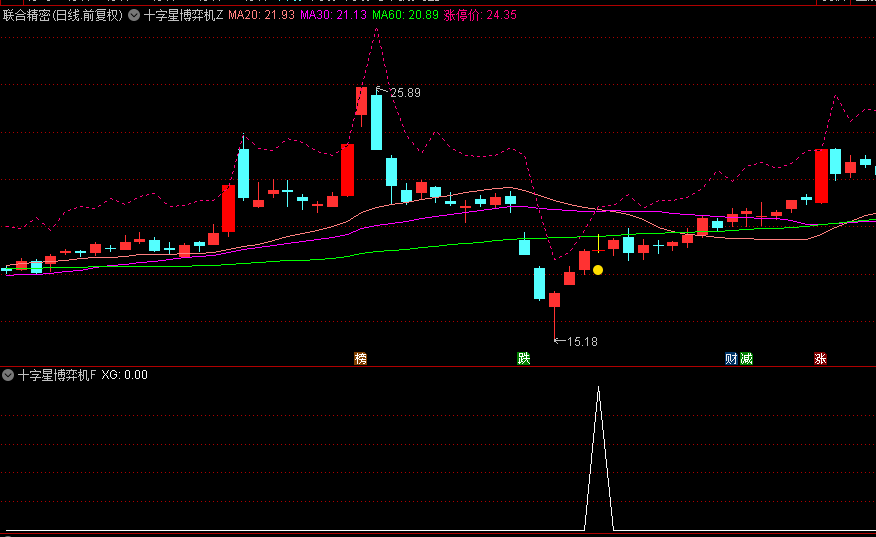Click the red 涨 event marker

click(820, 358)
